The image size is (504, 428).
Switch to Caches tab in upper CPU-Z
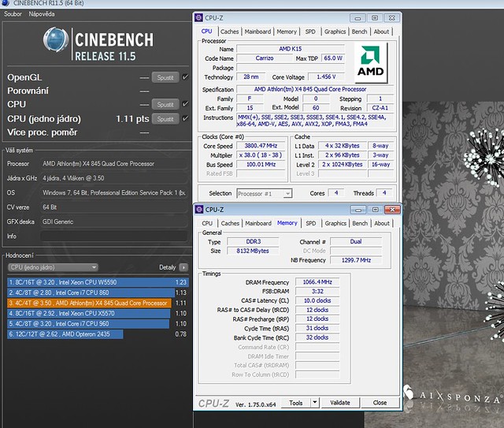pos(229,32)
